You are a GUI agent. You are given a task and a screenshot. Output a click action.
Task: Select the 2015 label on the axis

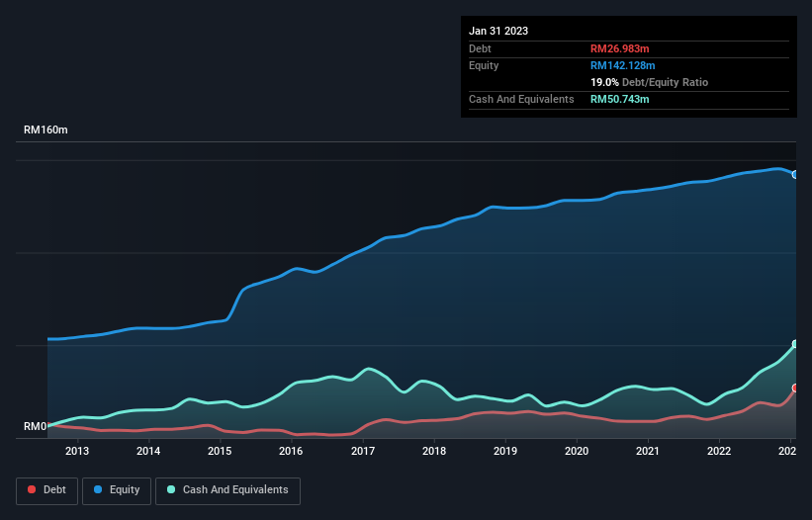[220, 451]
